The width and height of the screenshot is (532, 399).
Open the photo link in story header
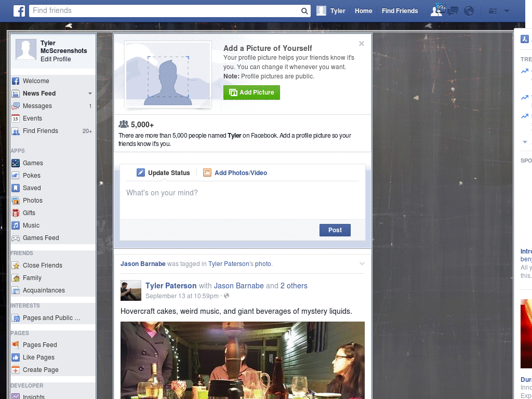pyautogui.click(x=263, y=263)
